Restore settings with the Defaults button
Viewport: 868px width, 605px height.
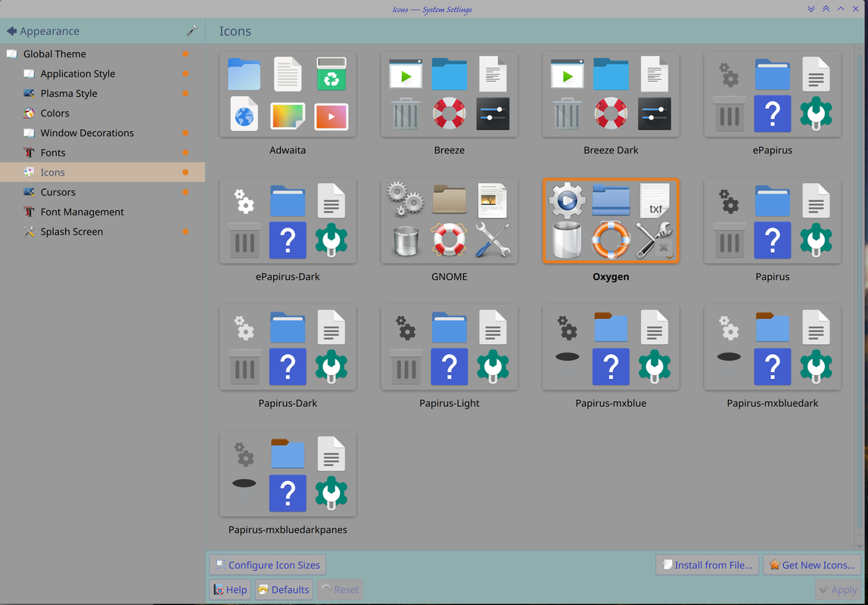(284, 590)
